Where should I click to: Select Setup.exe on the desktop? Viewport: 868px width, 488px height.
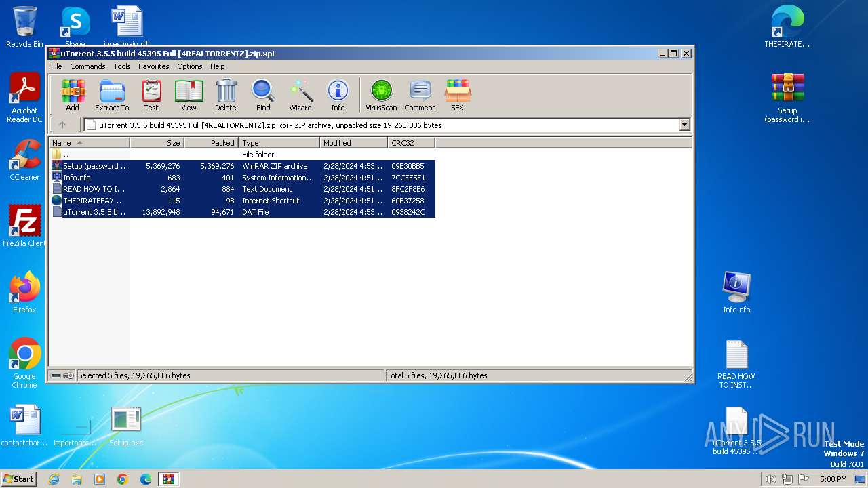click(x=126, y=426)
